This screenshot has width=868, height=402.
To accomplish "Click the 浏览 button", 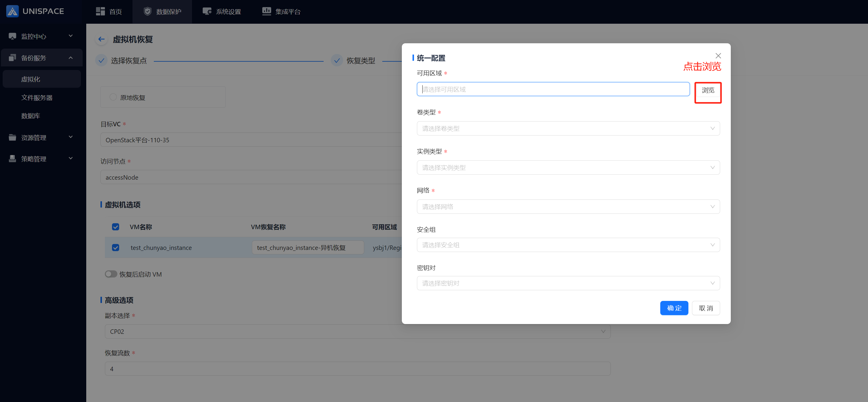I will coord(708,90).
